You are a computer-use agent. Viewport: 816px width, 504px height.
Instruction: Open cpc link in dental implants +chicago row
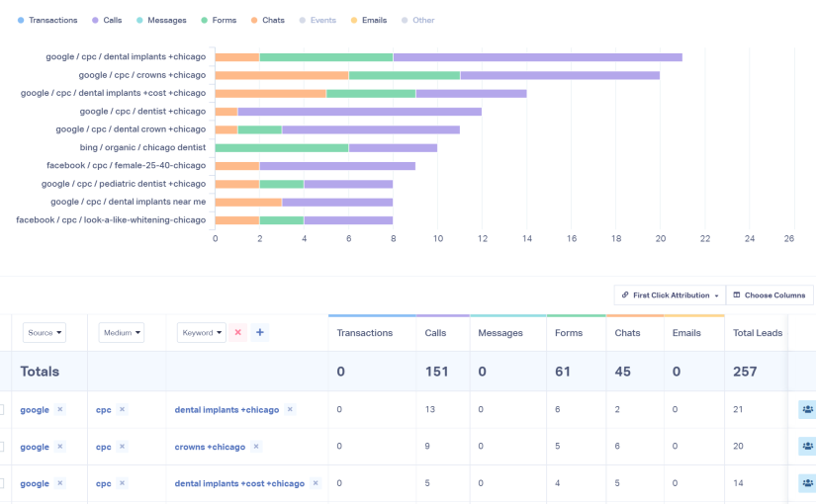(104, 410)
